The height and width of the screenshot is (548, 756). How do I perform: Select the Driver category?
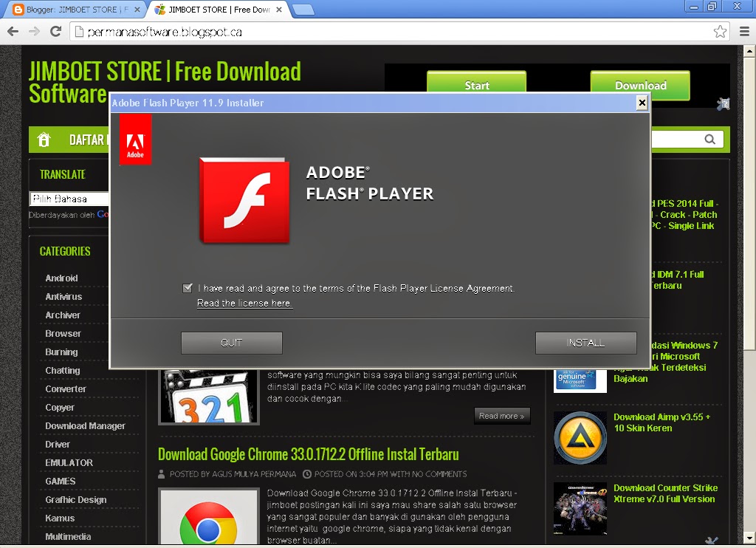point(58,445)
